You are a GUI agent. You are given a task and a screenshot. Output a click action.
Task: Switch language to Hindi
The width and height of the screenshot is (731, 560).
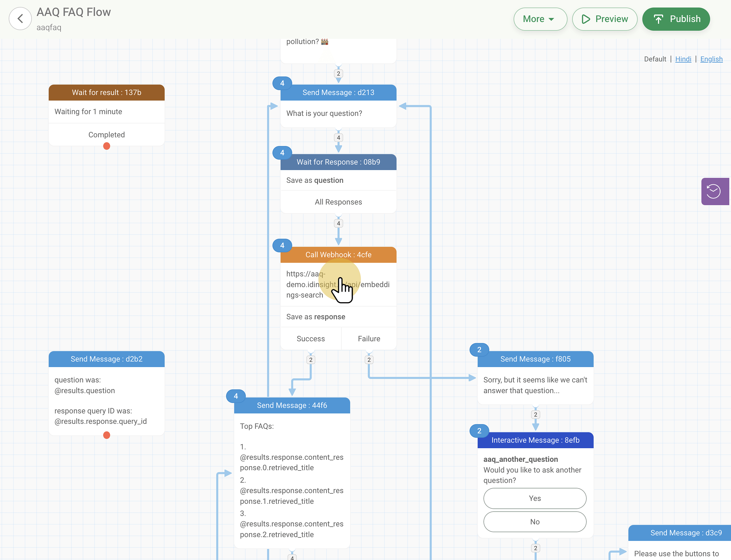coord(683,59)
